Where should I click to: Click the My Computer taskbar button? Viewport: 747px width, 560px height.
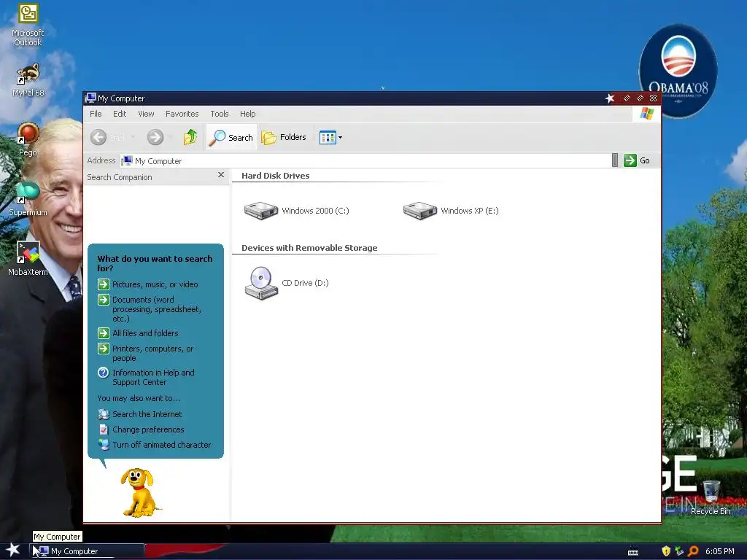[88, 551]
